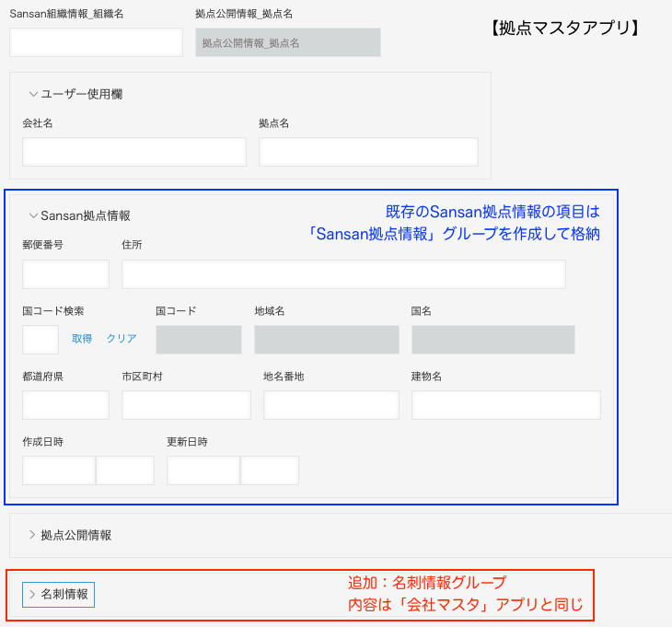Focus the 国コード検索 input box

pyautogui.click(x=41, y=340)
